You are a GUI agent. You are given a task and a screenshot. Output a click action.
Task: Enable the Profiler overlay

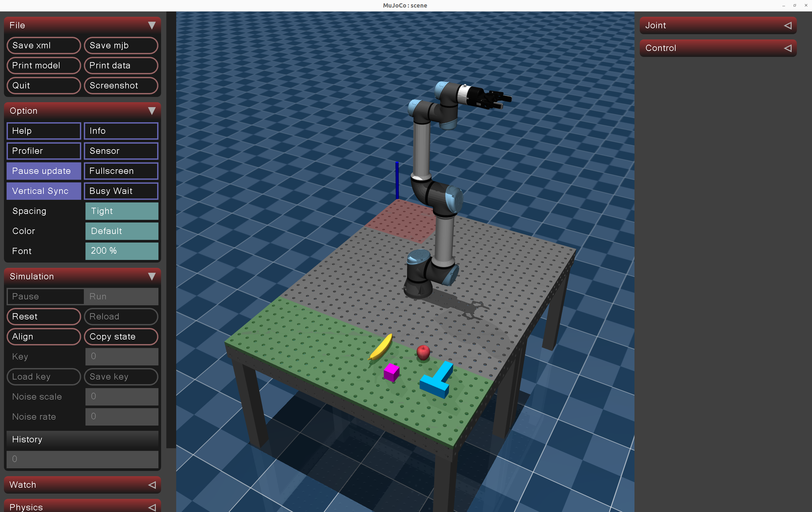pyautogui.click(x=44, y=151)
